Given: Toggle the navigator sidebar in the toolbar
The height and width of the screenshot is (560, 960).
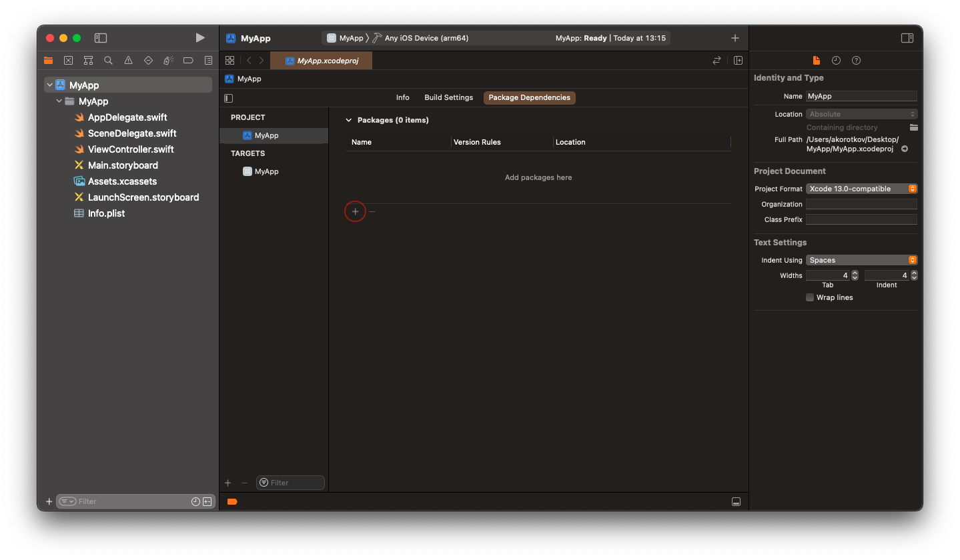Looking at the screenshot, I should point(101,38).
